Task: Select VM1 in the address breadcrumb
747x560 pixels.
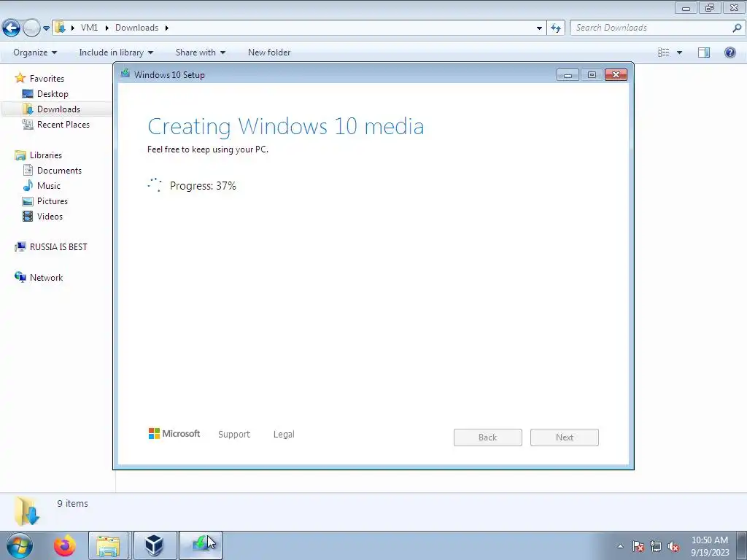Action: [89, 28]
